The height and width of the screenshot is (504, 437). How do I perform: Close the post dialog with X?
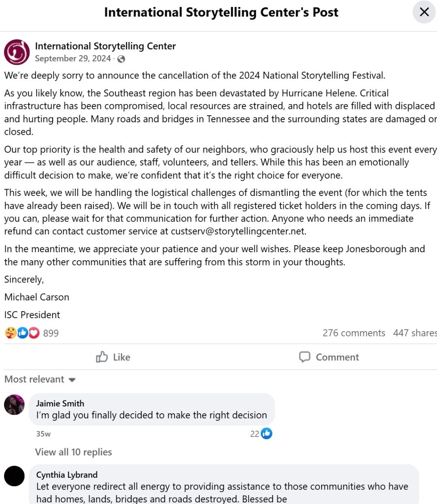pos(424,12)
